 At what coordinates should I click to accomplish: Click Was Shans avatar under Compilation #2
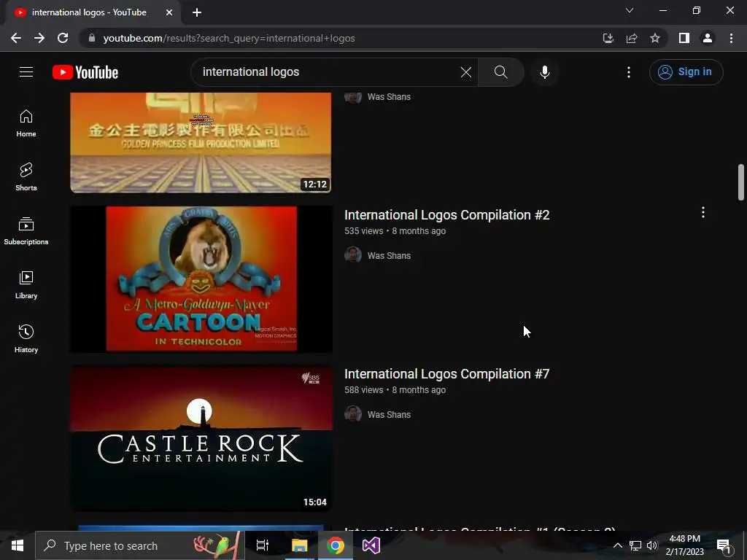(353, 254)
